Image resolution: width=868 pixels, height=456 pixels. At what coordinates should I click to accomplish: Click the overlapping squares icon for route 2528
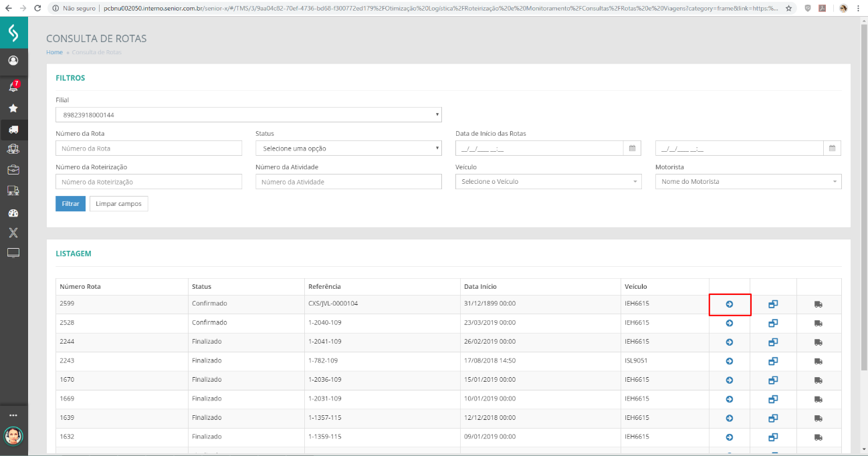pos(773,323)
